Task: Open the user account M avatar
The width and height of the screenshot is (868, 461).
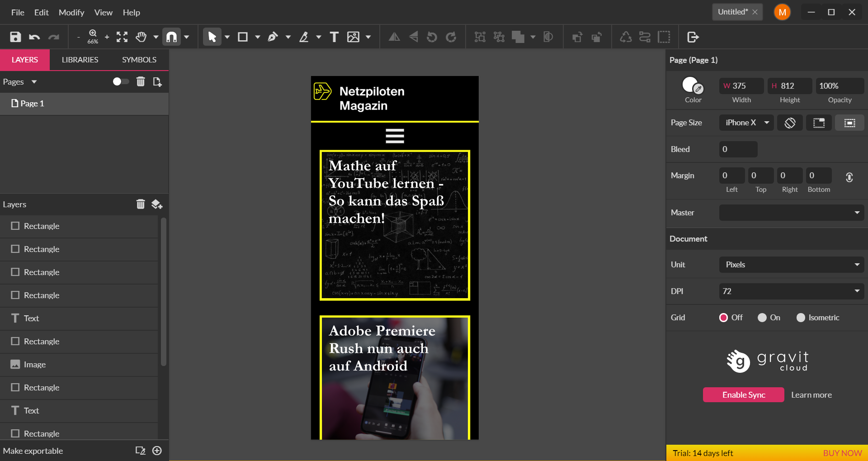Action: tap(782, 12)
